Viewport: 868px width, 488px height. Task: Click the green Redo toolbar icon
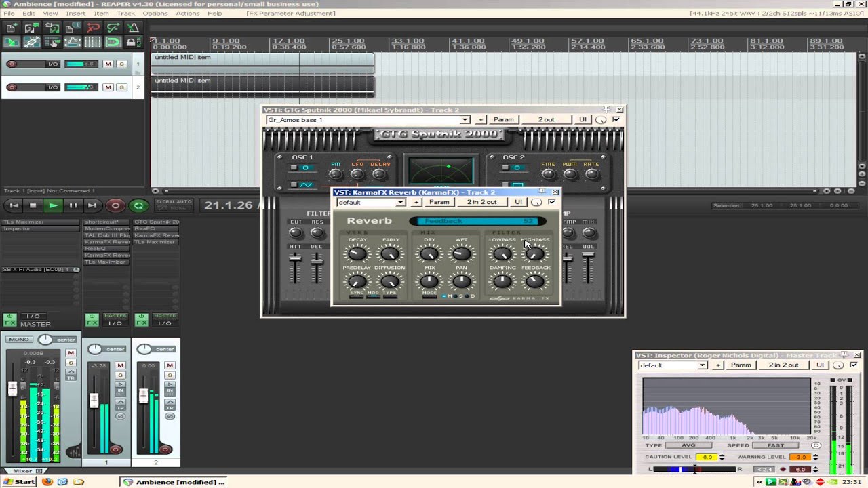(113, 28)
